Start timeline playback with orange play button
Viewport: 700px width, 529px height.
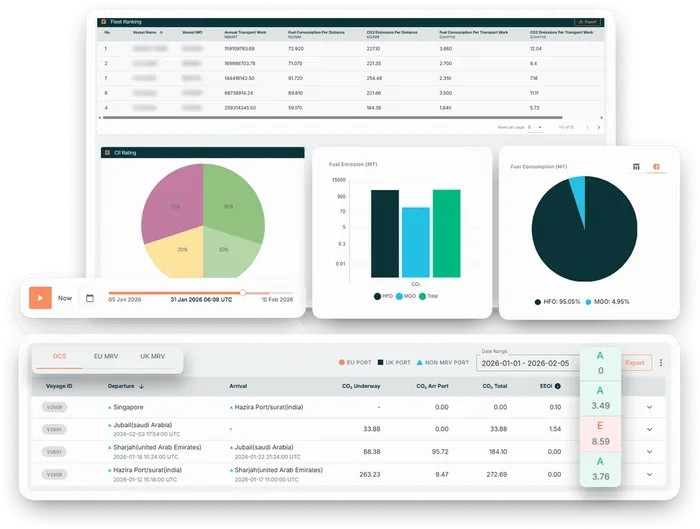click(40, 298)
